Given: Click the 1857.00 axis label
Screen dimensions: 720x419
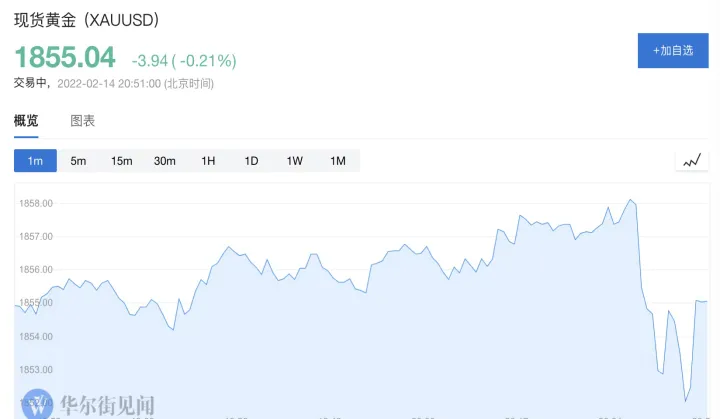Looking at the screenshot, I should pyautogui.click(x=36, y=237).
